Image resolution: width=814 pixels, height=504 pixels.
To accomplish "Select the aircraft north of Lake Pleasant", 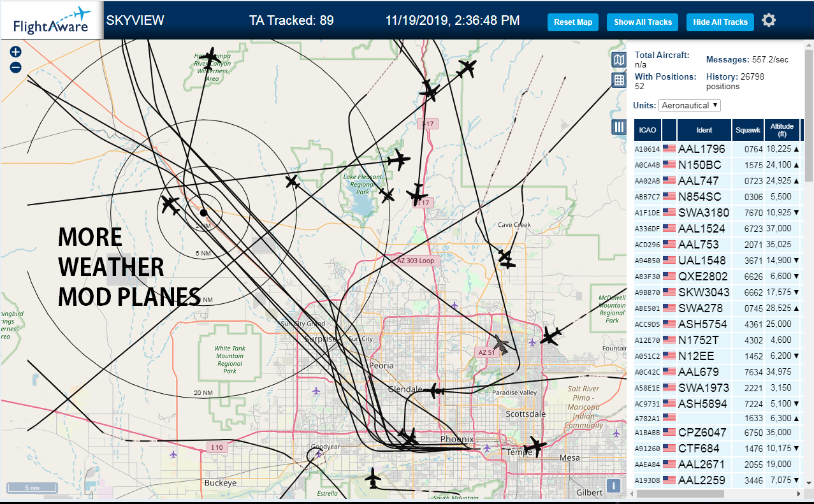I will tap(399, 159).
